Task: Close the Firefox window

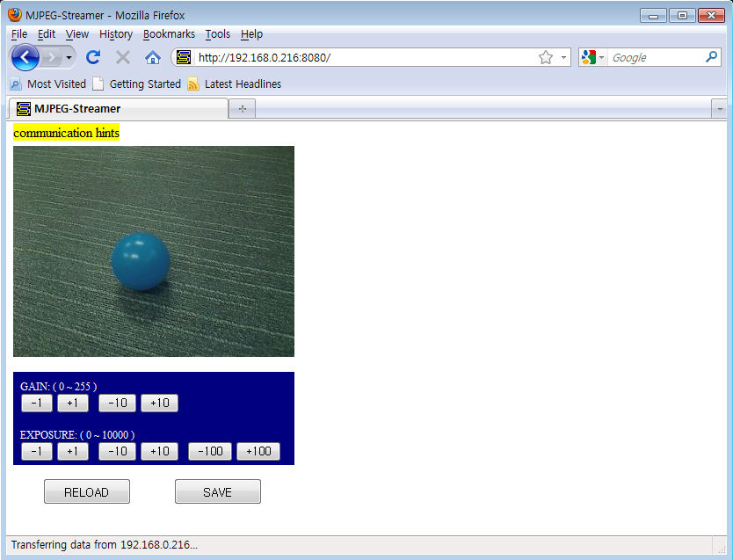Action: click(711, 16)
